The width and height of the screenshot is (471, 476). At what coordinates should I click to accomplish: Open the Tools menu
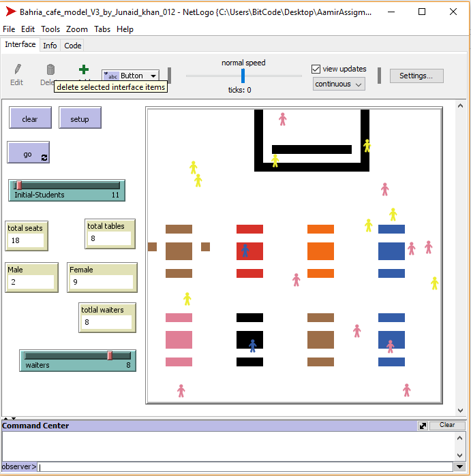pyautogui.click(x=50, y=29)
